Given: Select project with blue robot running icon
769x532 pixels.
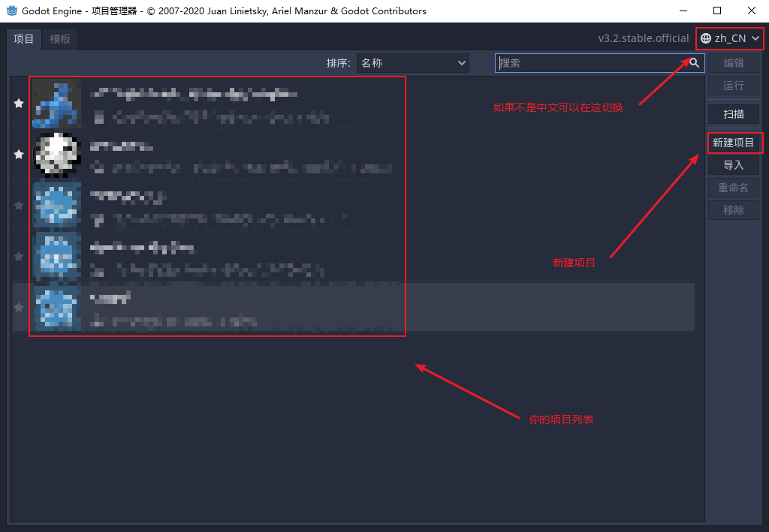Looking at the screenshot, I should coord(56,104).
